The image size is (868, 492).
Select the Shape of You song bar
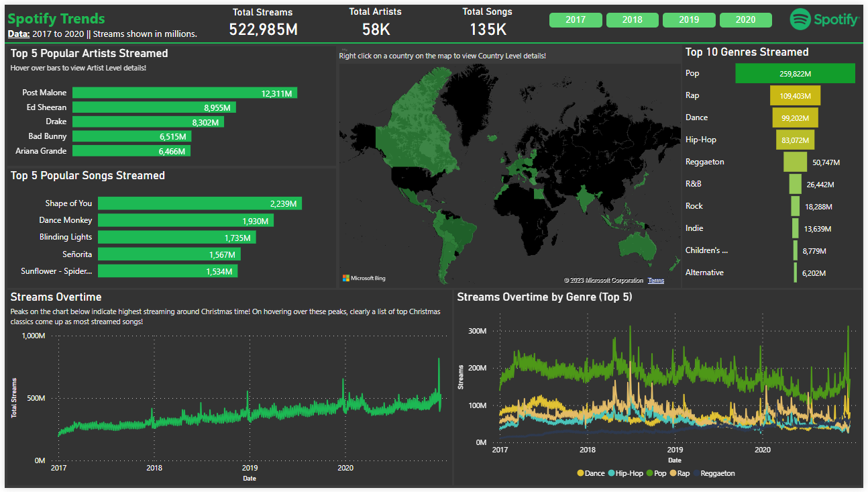point(200,203)
